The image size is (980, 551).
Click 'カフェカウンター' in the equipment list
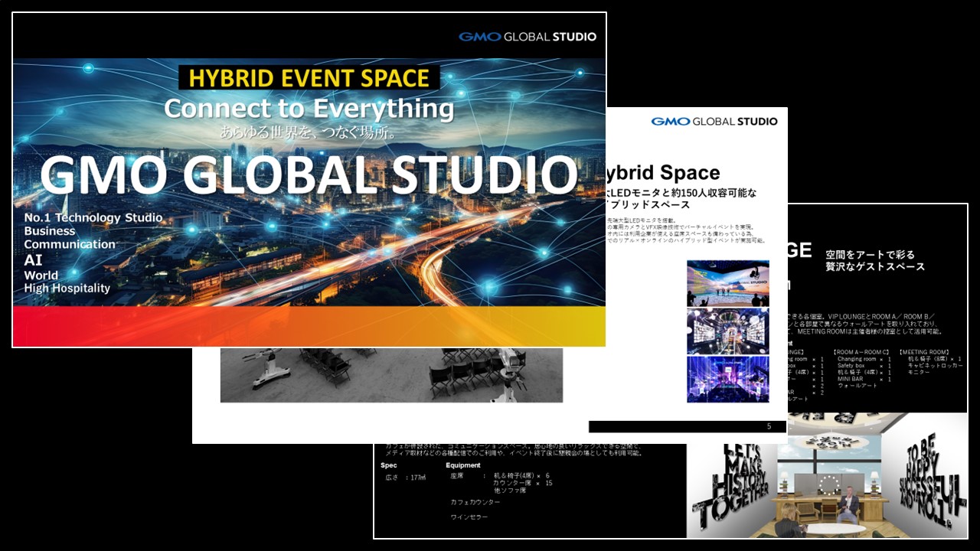(x=475, y=502)
